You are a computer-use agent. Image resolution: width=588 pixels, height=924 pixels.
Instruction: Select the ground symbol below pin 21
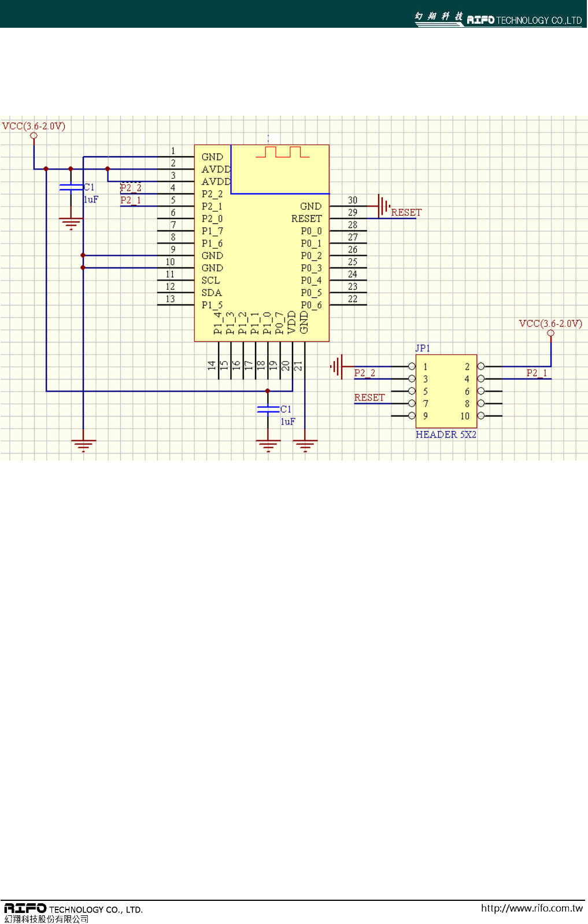(x=305, y=446)
